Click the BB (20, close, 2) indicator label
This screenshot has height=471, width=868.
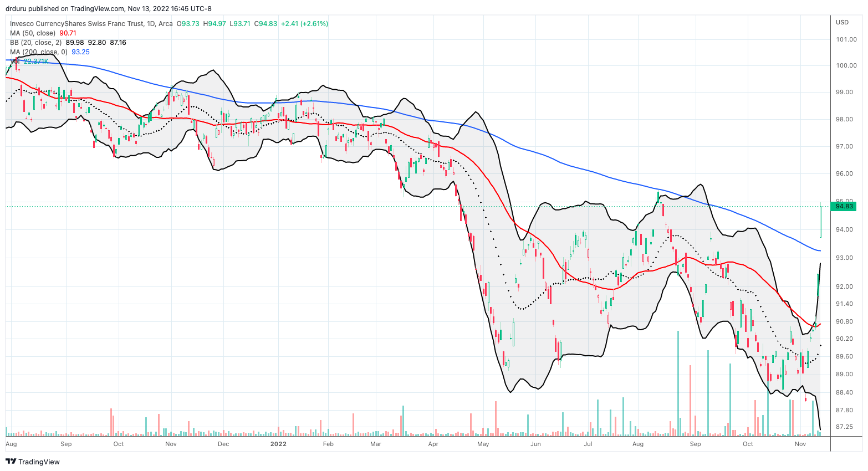point(36,43)
